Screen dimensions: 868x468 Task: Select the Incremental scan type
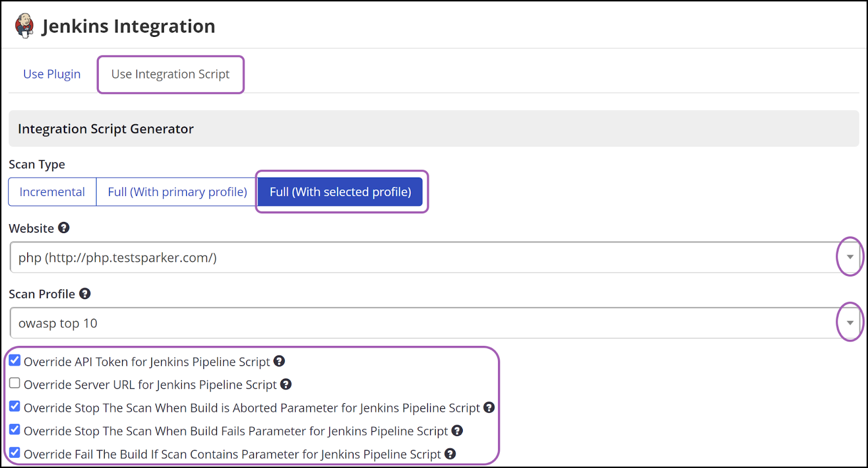click(x=52, y=192)
